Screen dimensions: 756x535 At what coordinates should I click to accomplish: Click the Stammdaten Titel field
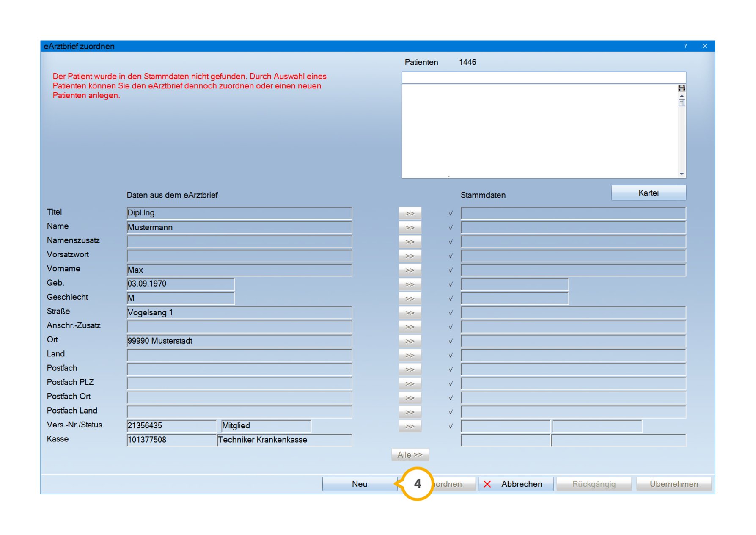(573, 213)
